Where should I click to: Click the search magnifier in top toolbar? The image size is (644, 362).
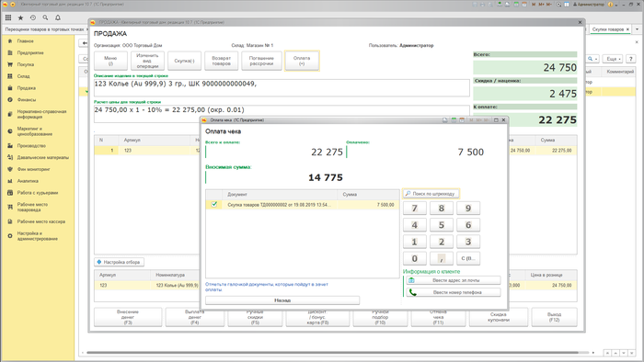pyautogui.click(x=46, y=17)
